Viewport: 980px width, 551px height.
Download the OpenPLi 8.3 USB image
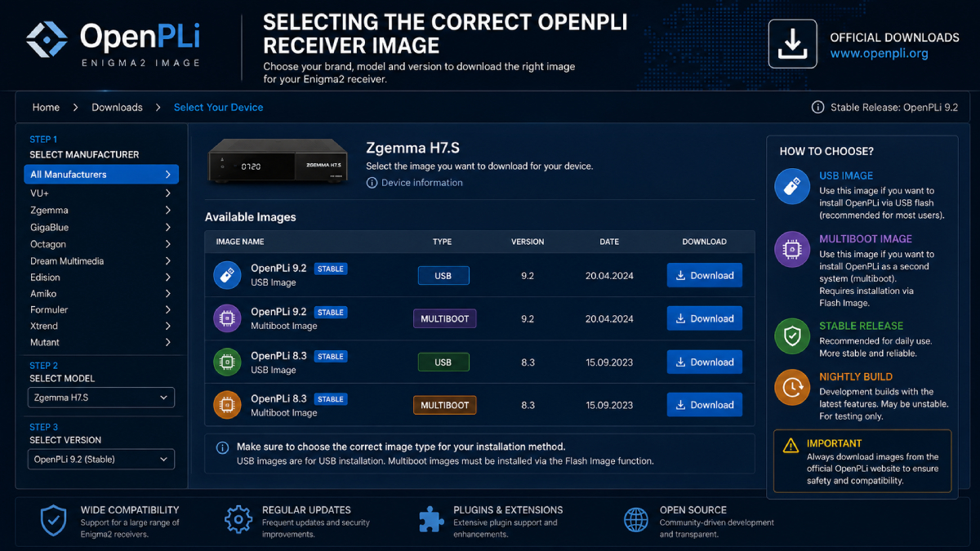coord(705,362)
